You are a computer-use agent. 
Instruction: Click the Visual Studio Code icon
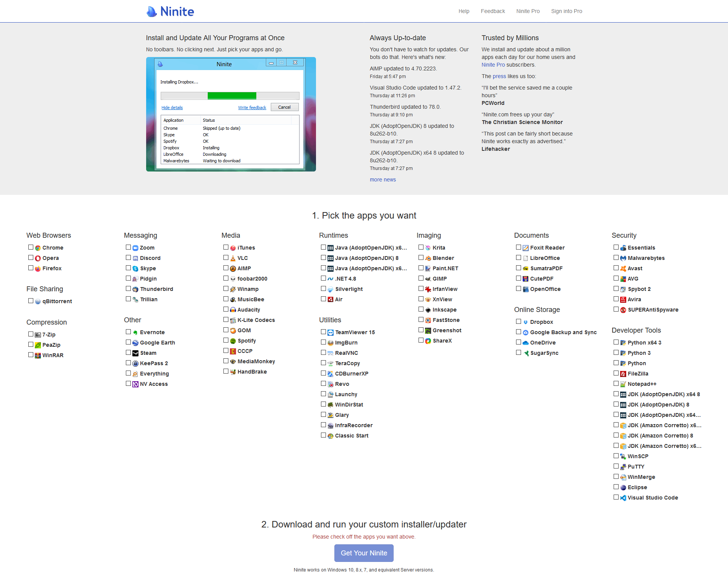[x=623, y=497]
